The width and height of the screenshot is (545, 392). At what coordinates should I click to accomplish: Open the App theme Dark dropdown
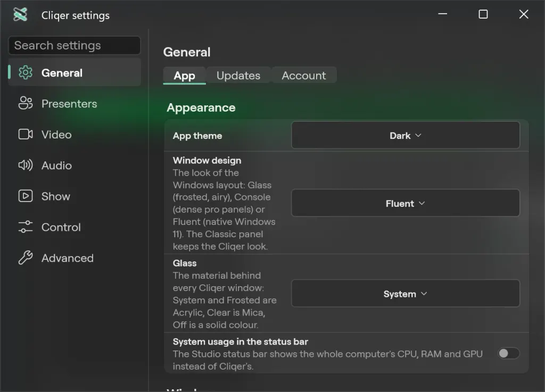405,136
